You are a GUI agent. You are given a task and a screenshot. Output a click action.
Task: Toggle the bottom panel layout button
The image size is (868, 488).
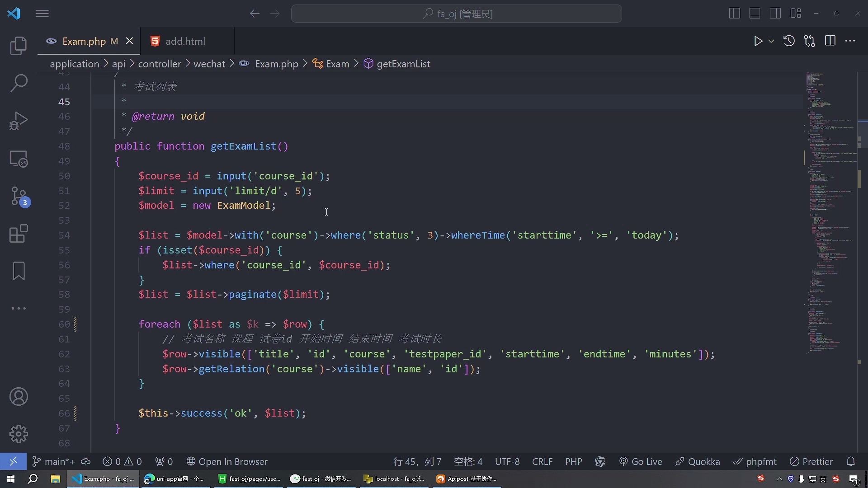tap(755, 14)
